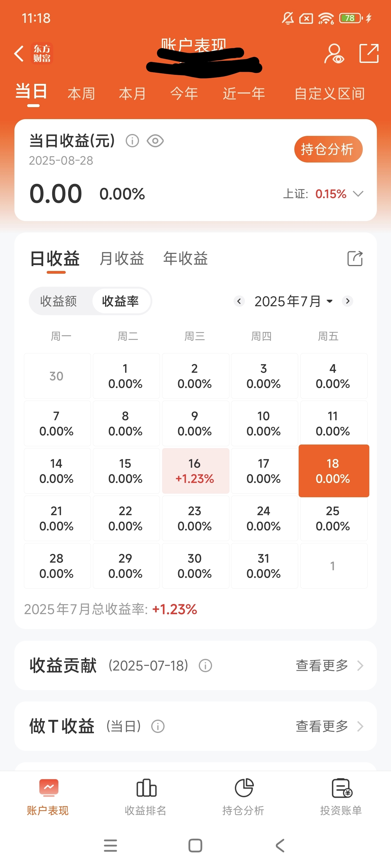Open the account user profile icon
This screenshot has height=868, width=391.
click(334, 53)
